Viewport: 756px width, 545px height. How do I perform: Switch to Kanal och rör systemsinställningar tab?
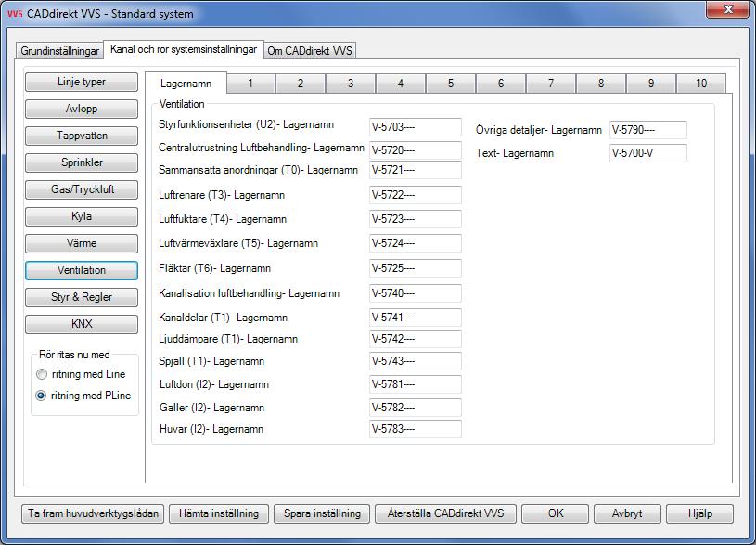pyautogui.click(x=184, y=49)
